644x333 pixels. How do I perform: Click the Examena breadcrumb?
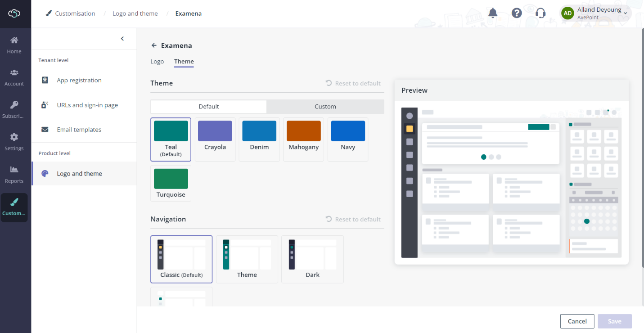(189, 13)
